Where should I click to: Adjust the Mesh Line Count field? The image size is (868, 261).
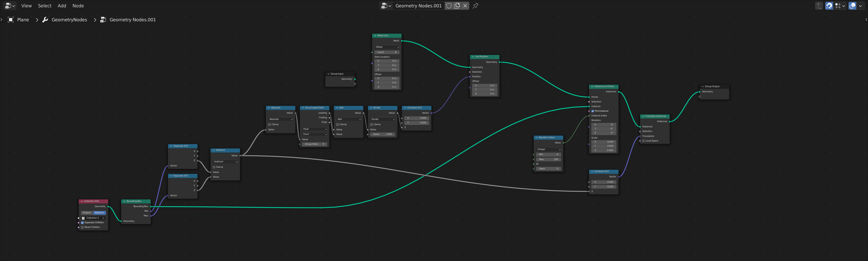(x=387, y=52)
